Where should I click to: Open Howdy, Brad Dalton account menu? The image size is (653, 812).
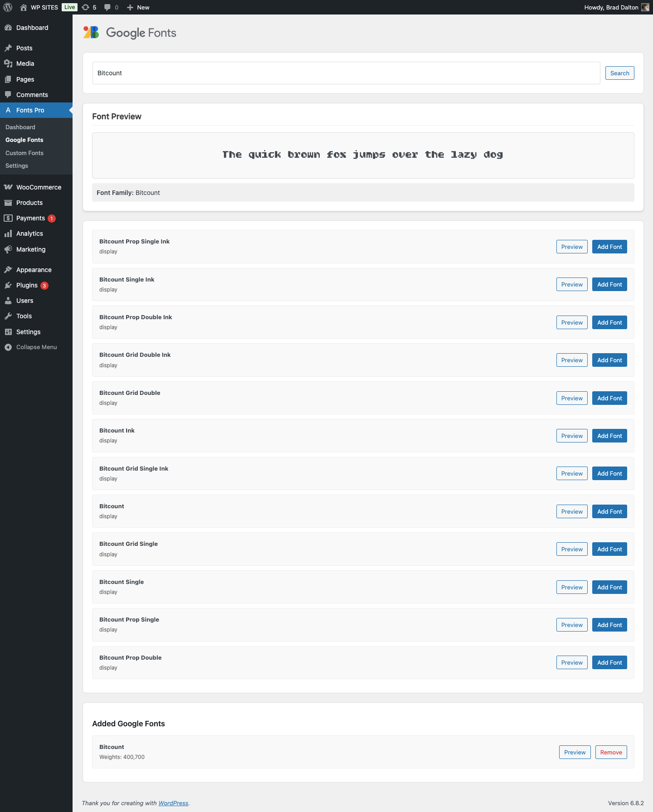click(x=611, y=7)
